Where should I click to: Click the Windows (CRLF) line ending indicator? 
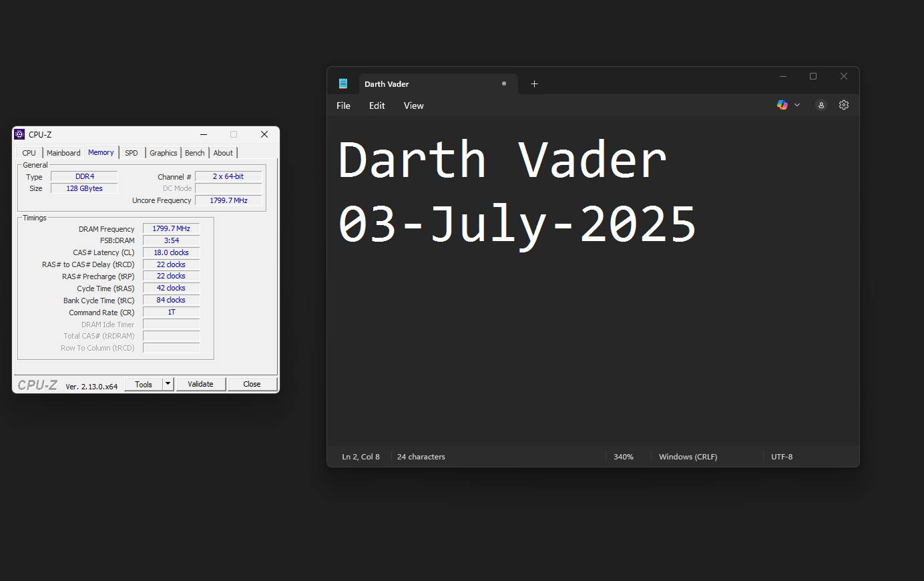tap(688, 457)
